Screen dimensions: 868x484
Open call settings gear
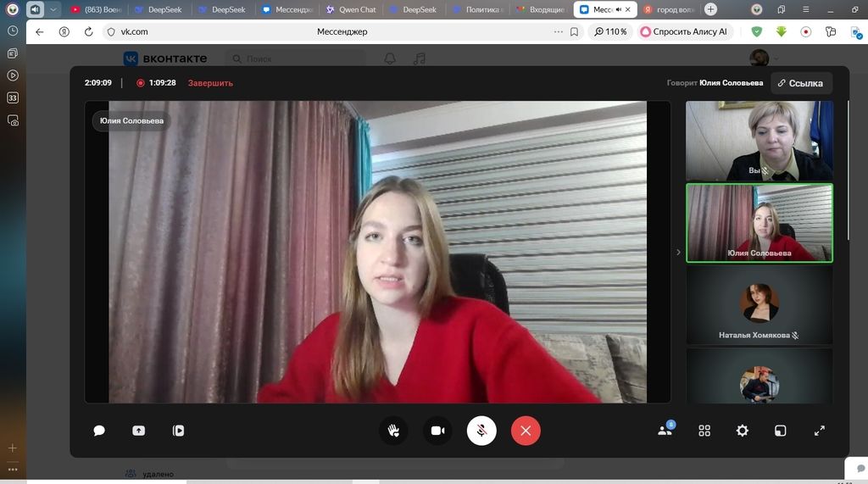point(743,431)
